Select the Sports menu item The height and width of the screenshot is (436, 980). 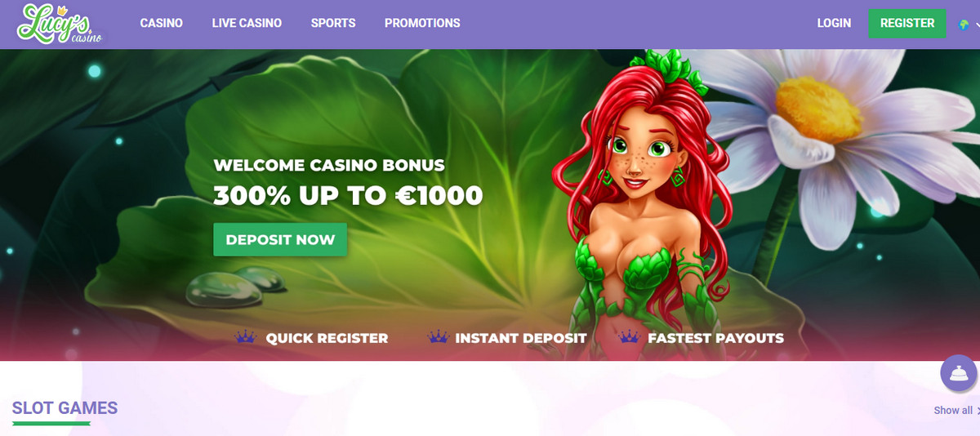(x=333, y=24)
